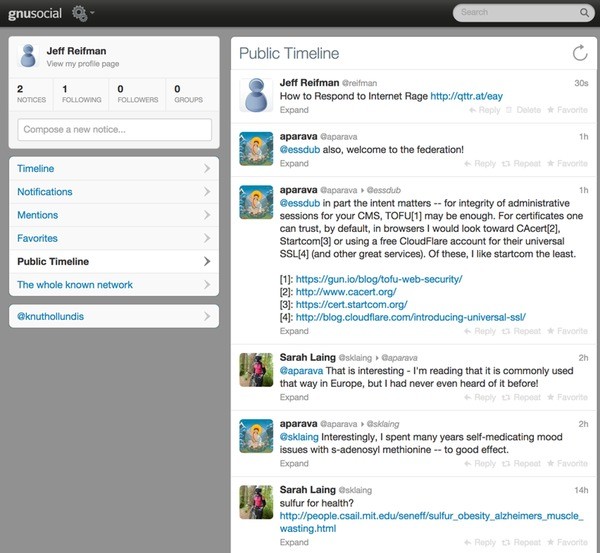Favorite aparava's s-adenosyl methionine notice
The height and width of the screenshot is (553, 600).
[x=567, y=463]
